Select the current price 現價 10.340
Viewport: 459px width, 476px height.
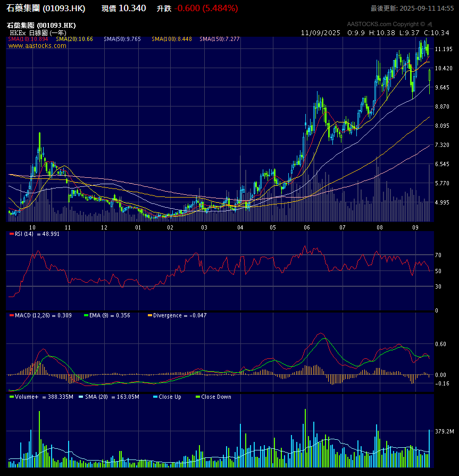coord(124,8)
